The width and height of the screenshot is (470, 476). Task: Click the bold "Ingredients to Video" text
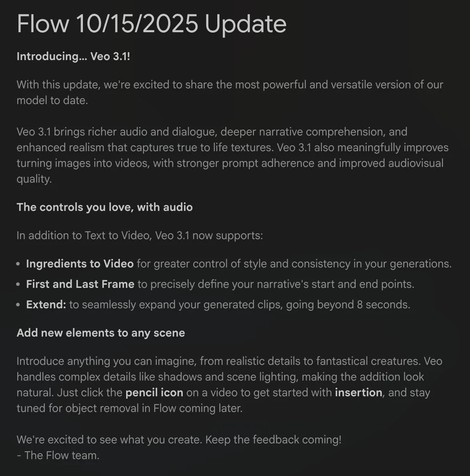[80, 264]
